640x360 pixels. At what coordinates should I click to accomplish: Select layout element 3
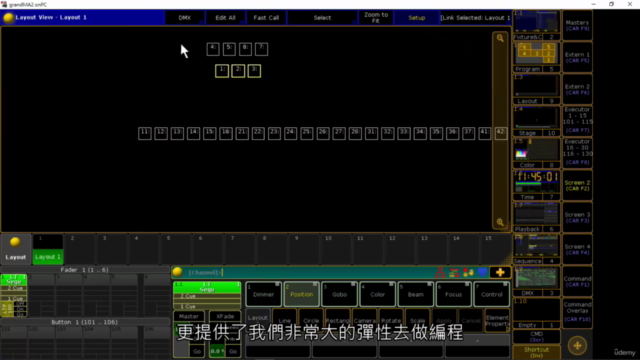point(254,71)
